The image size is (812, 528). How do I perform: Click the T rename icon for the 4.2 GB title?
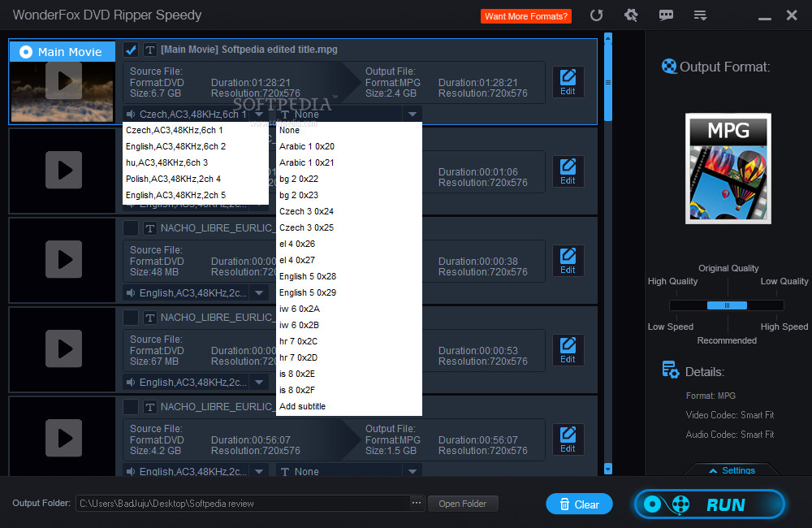pyautogui.click(x=149, y=407)
